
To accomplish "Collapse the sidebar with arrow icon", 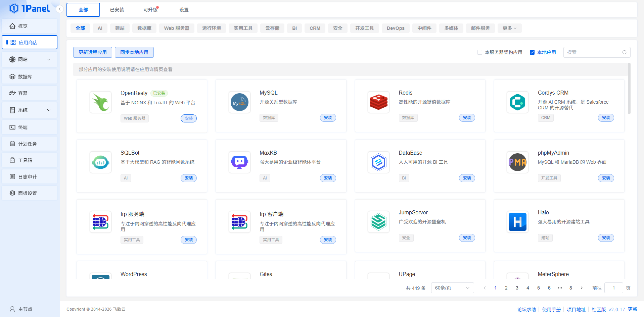I will [60, 9].
